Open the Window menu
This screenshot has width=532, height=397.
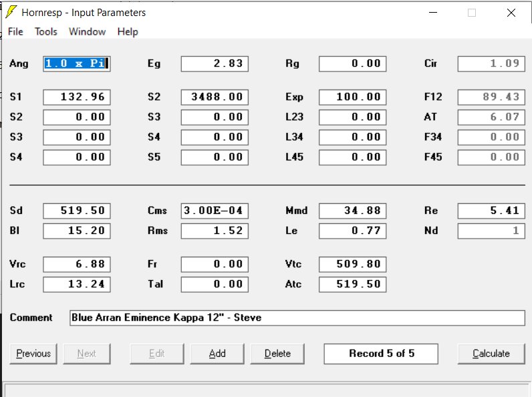[x=87, y=31]
